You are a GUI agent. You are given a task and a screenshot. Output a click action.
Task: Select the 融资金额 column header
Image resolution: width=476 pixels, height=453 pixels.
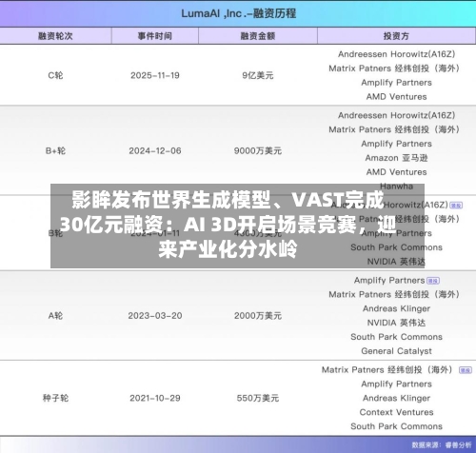[x=258, y=36]
